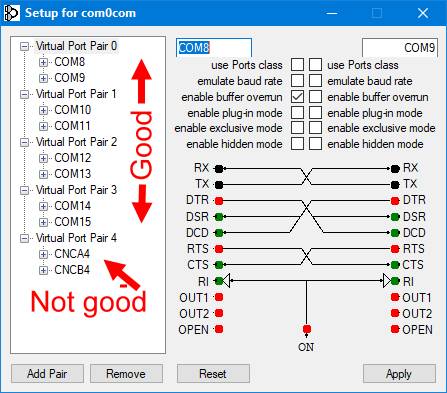Viewport: 447px width, 393px height.
Task: Click the left RTS pin indicator
Action: tap(219, 249)
